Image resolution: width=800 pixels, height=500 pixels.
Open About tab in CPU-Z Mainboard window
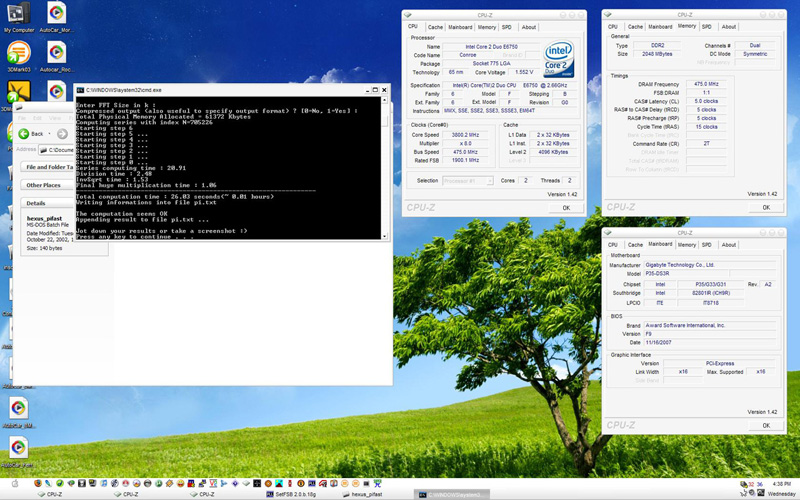[x=729, y=245]
